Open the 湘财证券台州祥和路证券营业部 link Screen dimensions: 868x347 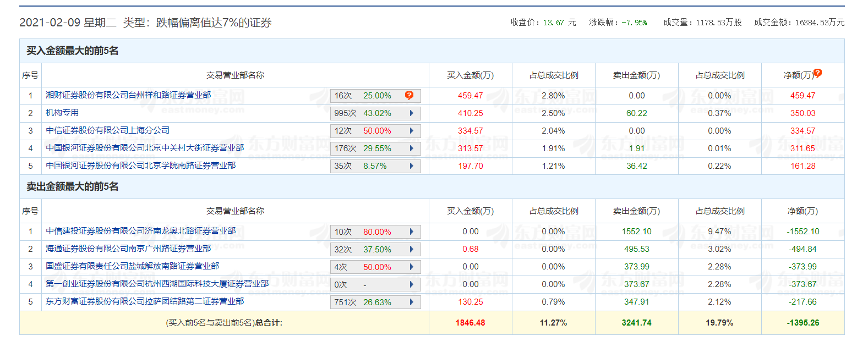coord(128,95)
